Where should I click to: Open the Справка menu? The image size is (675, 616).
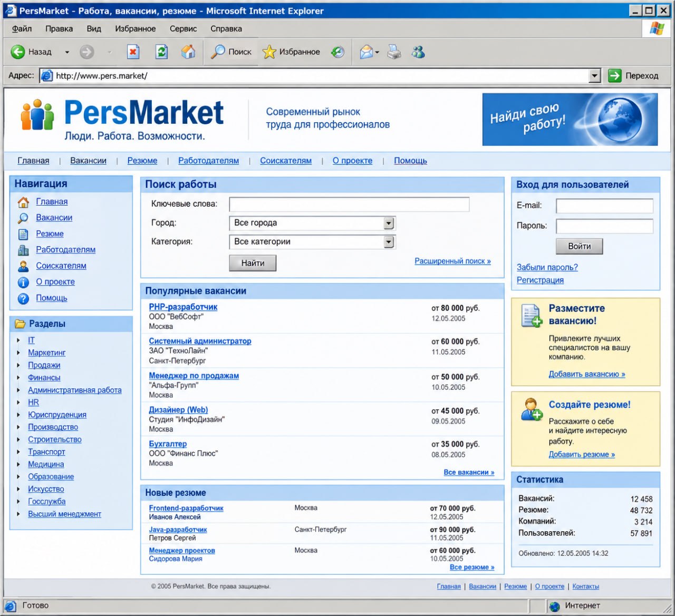226,28
